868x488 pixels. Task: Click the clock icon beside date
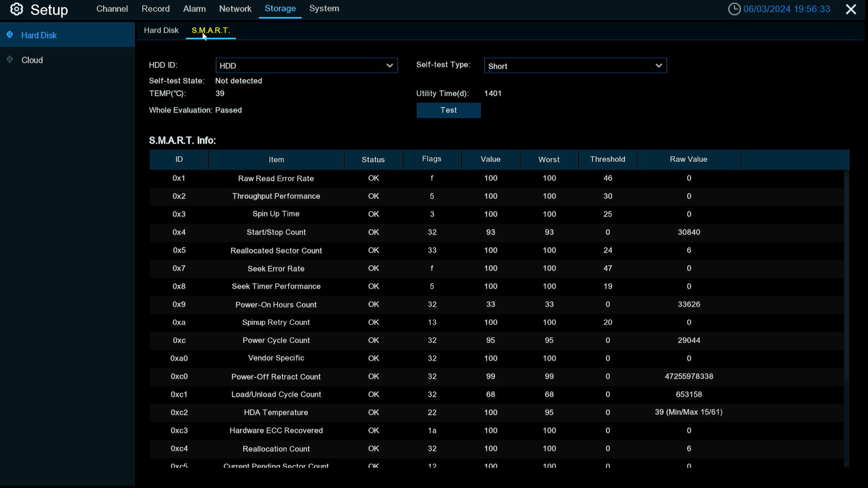click(734, 9)
